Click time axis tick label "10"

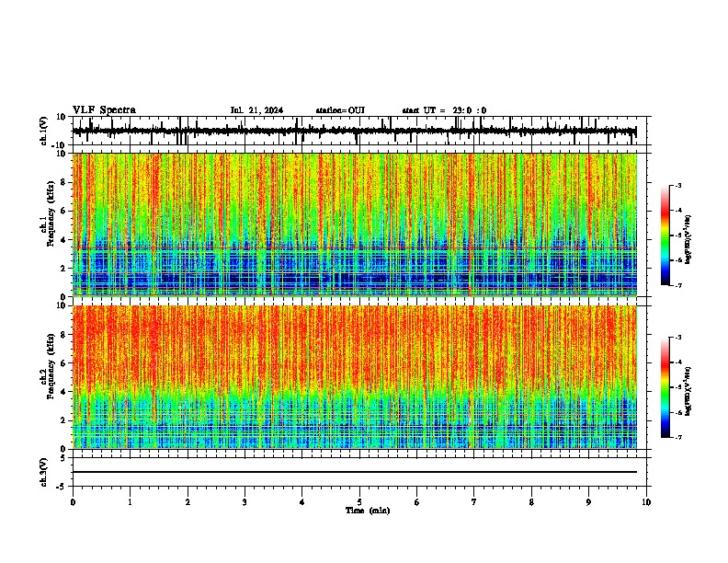[x=646, y=502]
